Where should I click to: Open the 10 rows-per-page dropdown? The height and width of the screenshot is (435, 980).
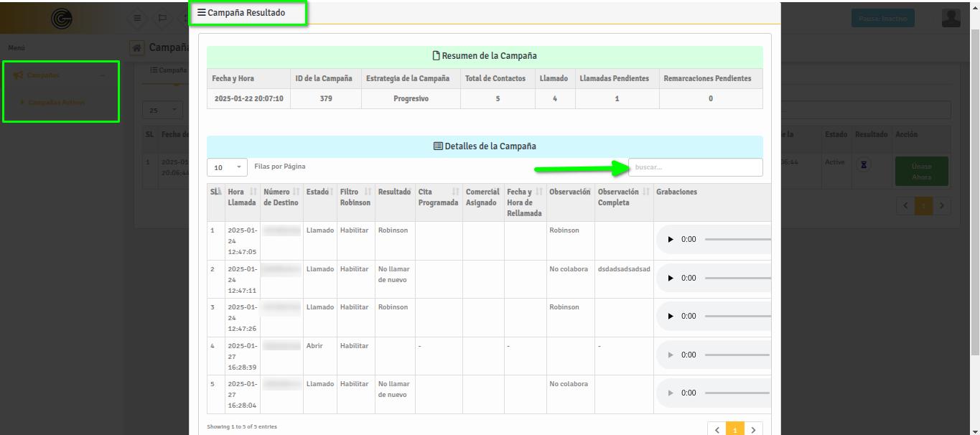[227, 167]
